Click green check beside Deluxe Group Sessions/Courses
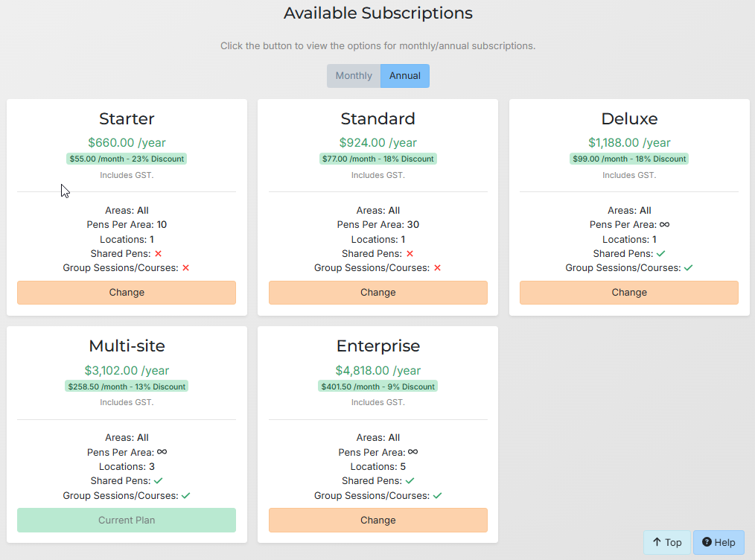The width and height of the screenshot is (755, 560). [689, 268]
